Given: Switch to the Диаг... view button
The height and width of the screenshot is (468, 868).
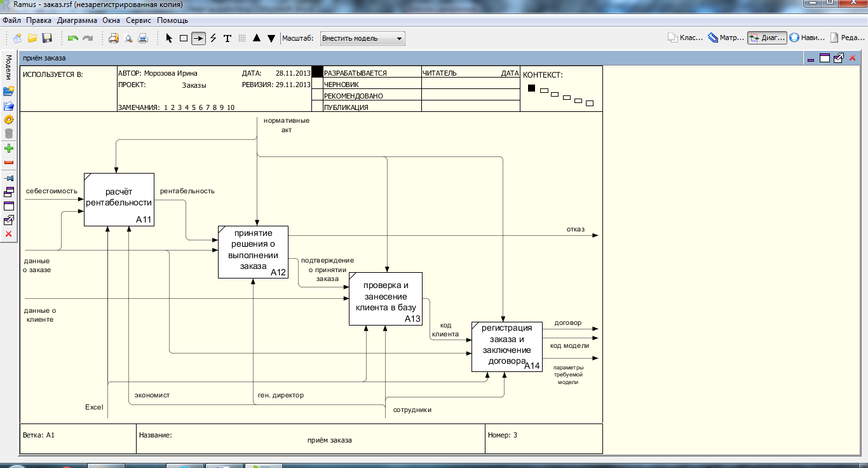Looking at the screenshot, I should click(767, 38).
